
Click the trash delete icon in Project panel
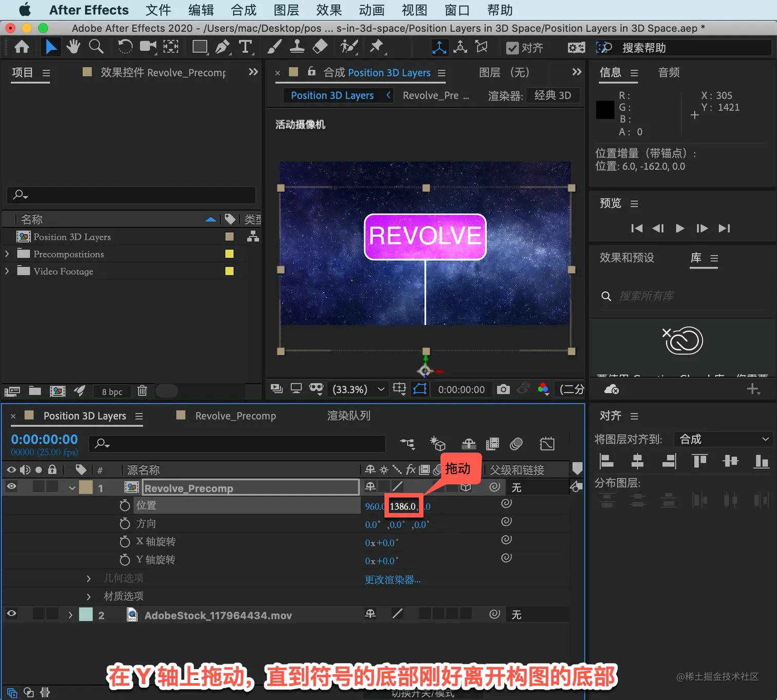[x=142, y=391]
